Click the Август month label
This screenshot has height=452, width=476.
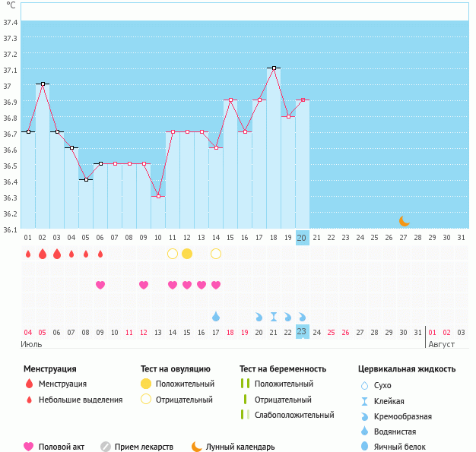(441, 344)
